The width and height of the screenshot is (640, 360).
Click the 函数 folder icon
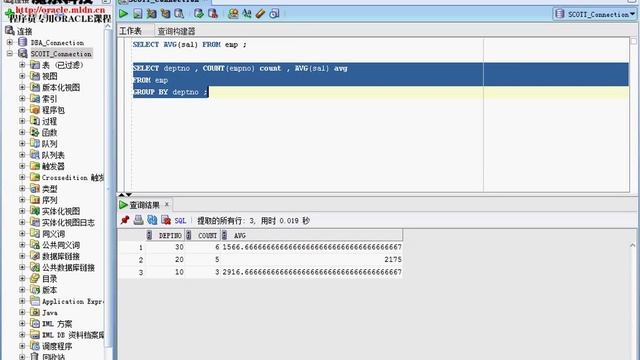coord(35,132)
